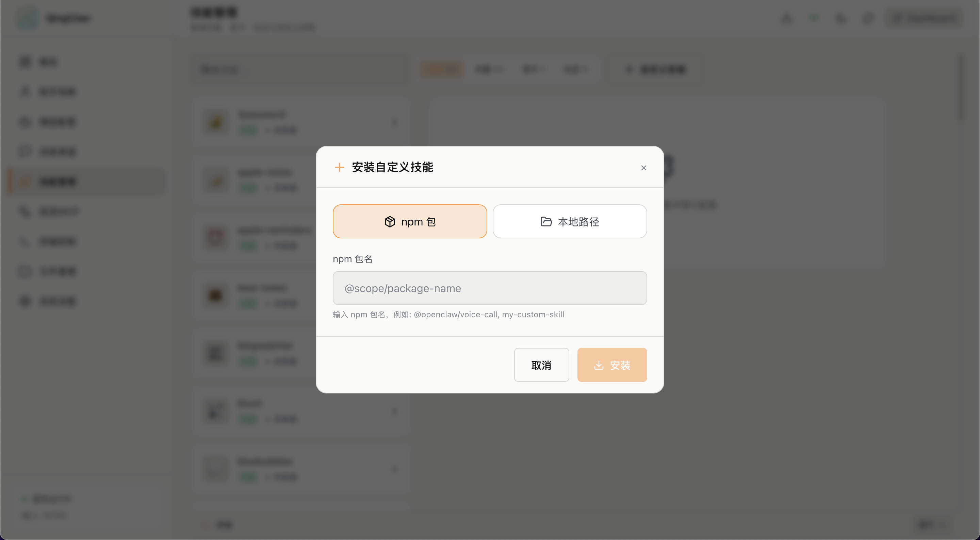This screenshot has height=540, width=980.
Task: Close the 安装自定义技能 dialog
Action: pyautogui.click(x=644, y=168)
